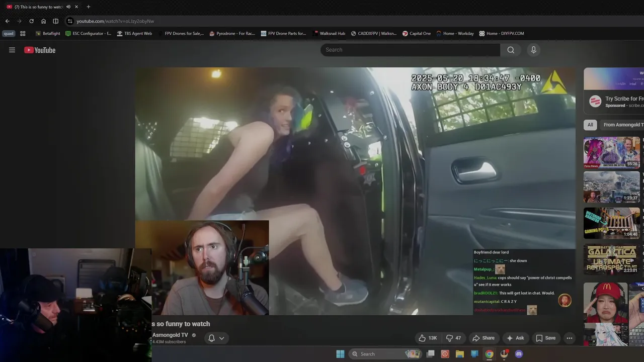The image size is (644, 362).
Task: Open the Home - Workday bookmark
Action: tap(455, 34)
